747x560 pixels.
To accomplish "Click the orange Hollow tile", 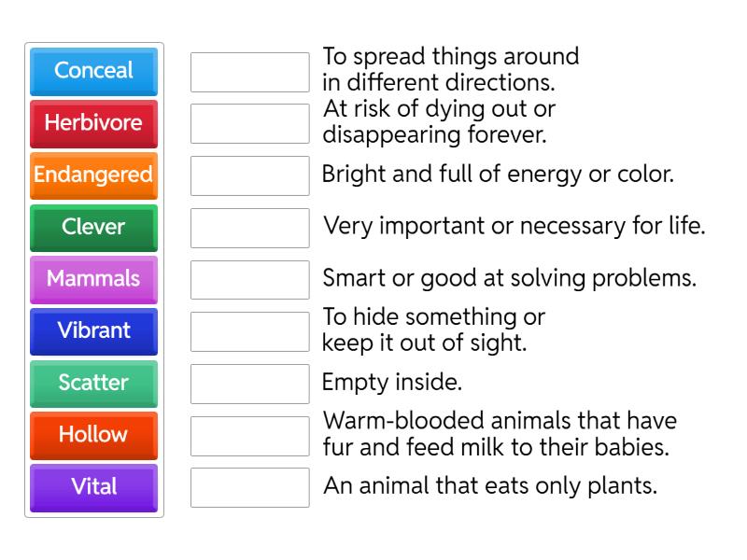I will 93,435.
